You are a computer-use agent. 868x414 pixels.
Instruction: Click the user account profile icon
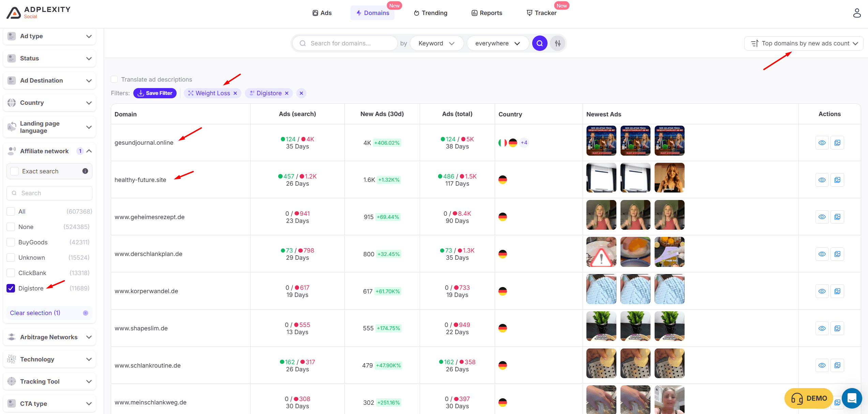coord(857,13)
